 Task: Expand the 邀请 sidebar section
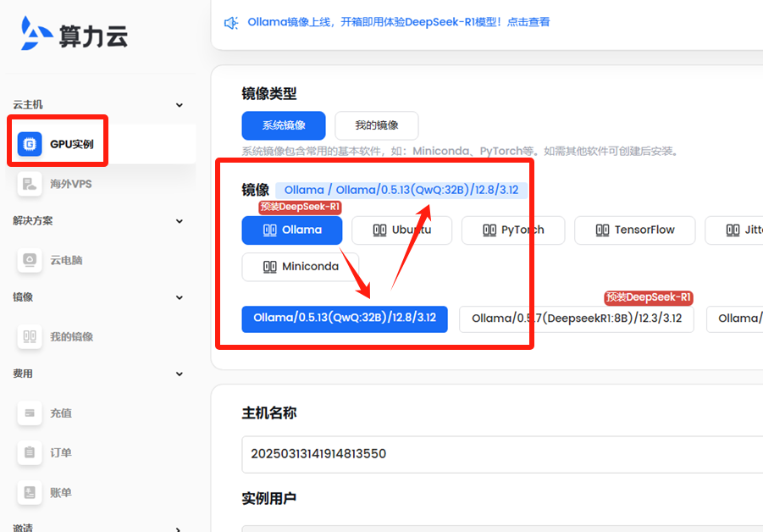click(x=179, y=529)
